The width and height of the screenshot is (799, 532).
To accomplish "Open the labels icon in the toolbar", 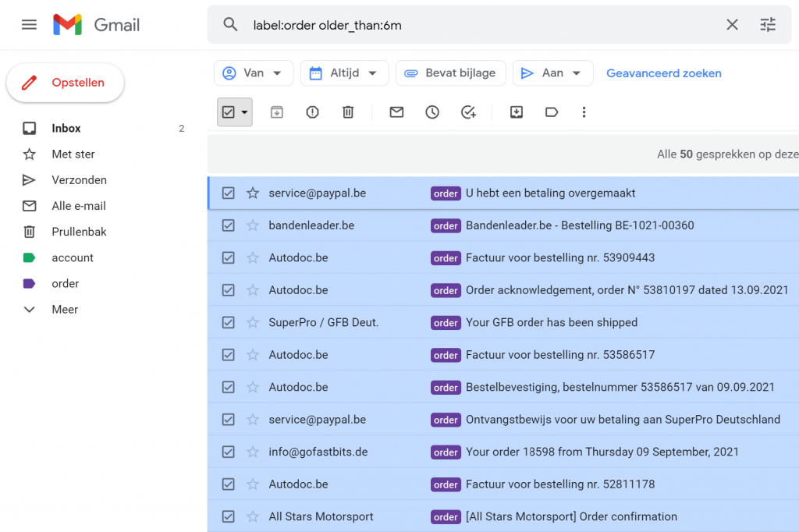I will click(x=552, y=112).
